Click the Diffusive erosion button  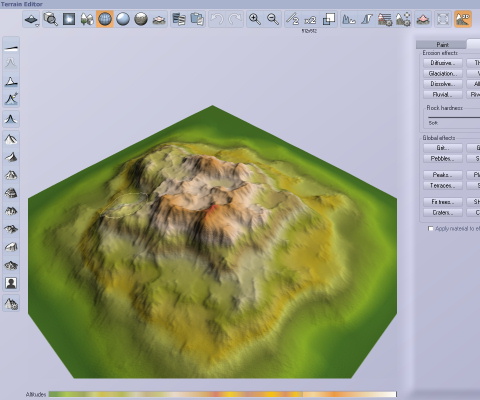point(443,63)
